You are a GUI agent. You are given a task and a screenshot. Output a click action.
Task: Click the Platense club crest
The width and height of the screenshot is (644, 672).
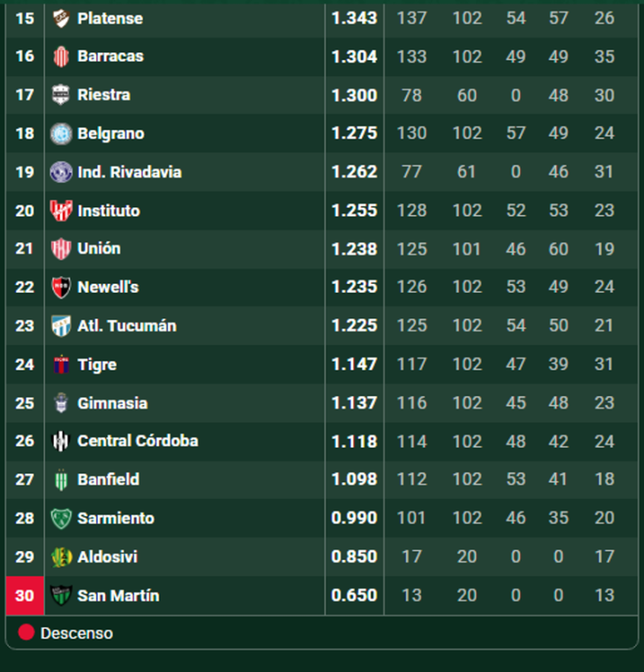click(61, 19)
